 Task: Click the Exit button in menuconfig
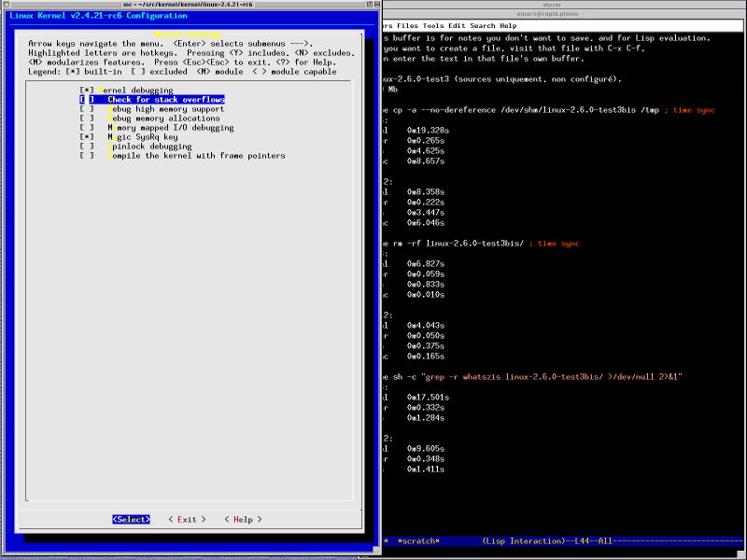coord(187,520)
